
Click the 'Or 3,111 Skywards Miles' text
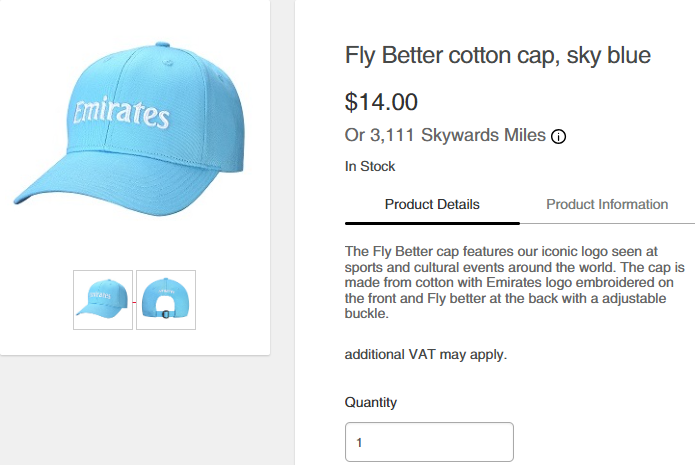445,135
